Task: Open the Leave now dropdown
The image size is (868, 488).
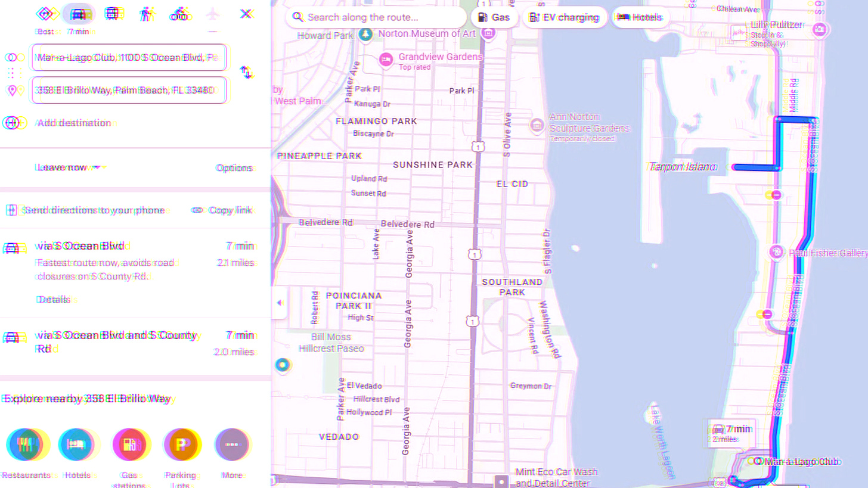Action: [70, 167]
